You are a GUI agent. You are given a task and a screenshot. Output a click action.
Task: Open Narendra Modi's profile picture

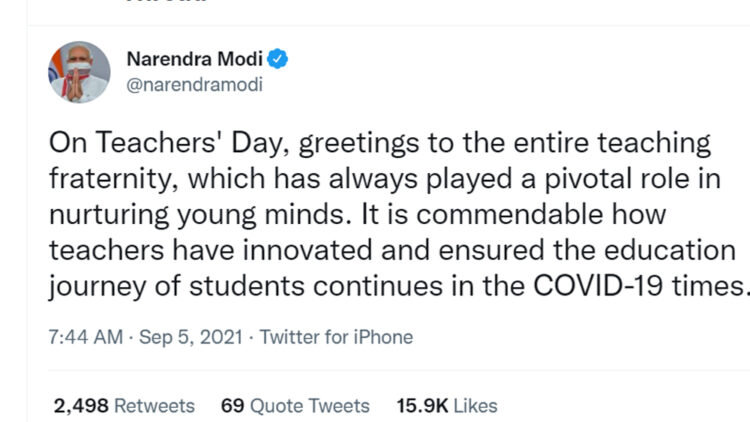pyautogui.click(x=79, y=72)
